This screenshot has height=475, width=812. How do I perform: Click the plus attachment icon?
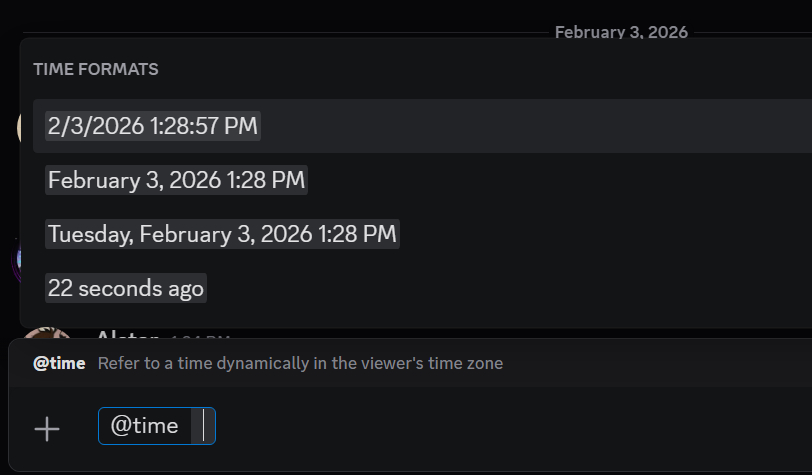coord(47,429)
